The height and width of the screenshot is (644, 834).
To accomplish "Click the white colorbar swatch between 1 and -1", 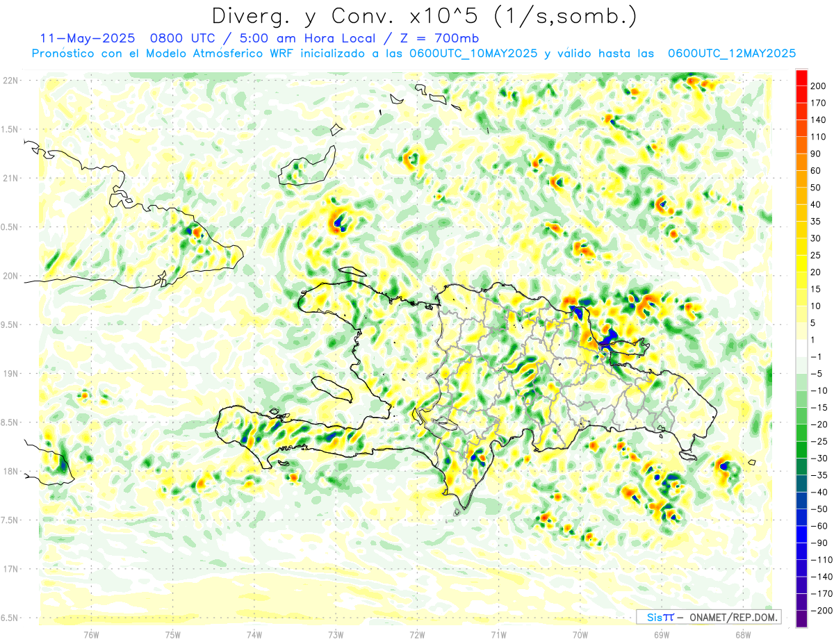I will [801, 348].
